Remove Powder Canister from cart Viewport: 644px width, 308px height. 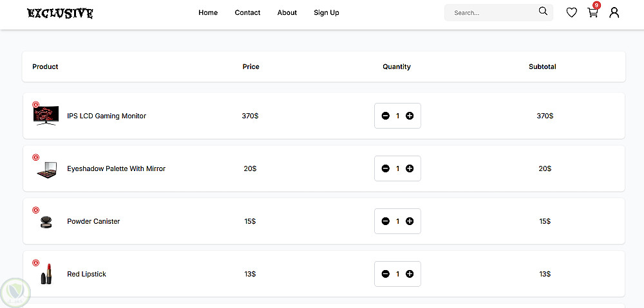[35, 210]
